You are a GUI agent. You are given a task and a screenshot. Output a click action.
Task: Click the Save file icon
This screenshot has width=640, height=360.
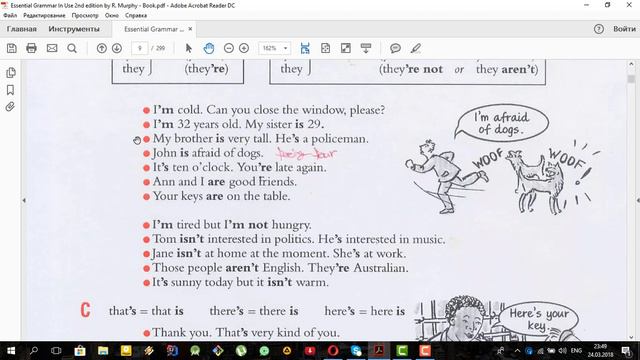tap(11, 48)
